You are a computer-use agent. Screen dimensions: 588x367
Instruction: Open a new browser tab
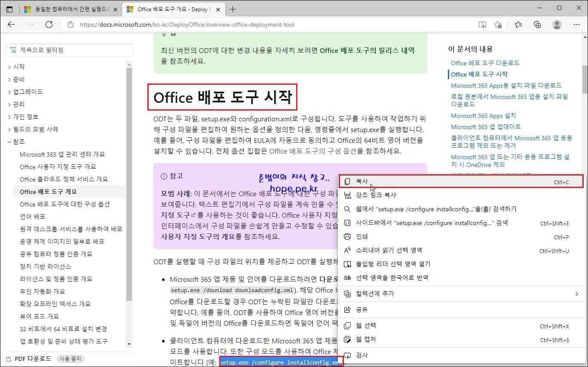233,9
